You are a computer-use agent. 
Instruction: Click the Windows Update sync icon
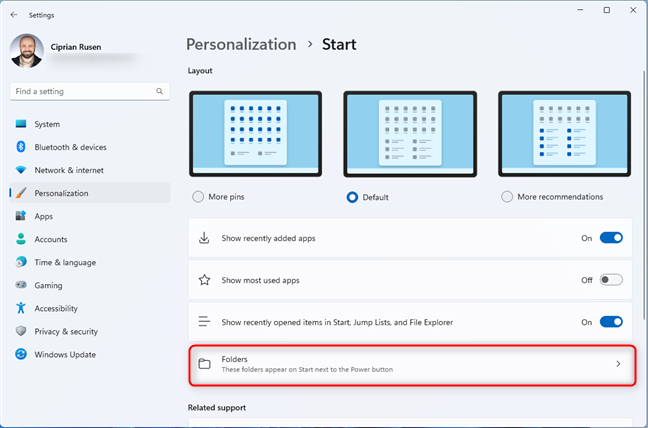pyautogui.click(x=21, y=354)
